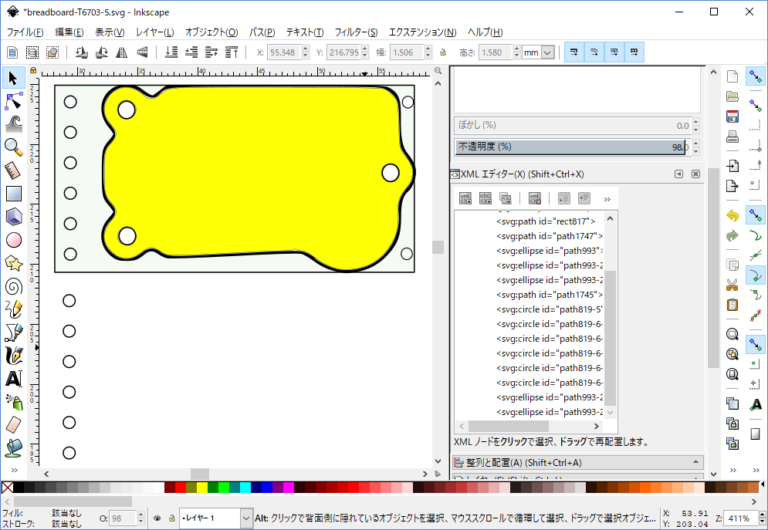Open the mm units dropdown
Viewport: 768px width, 530px height.
[547, 52]
